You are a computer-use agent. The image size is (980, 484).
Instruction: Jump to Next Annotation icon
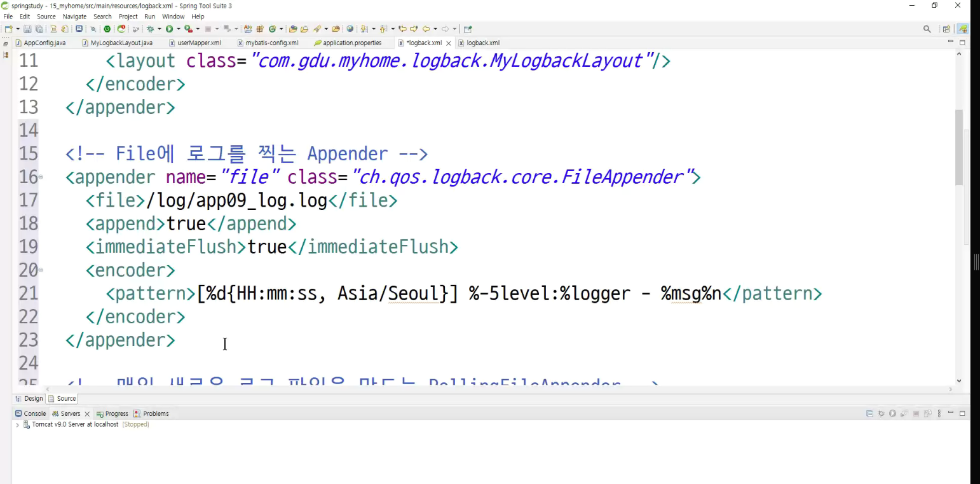pos(364,29)
